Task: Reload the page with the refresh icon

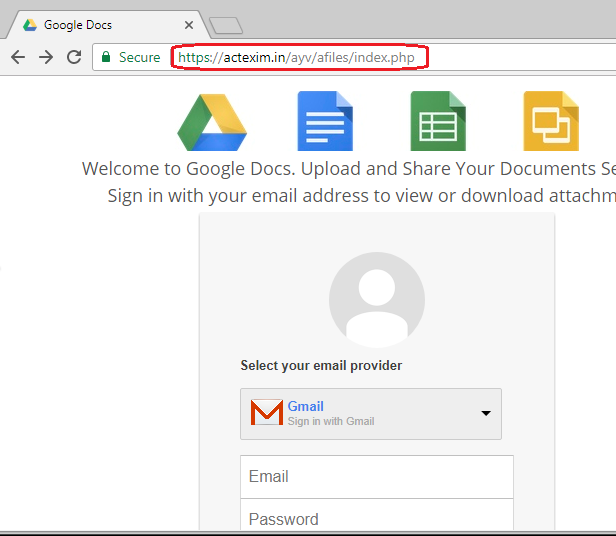Action: [x=74, y=57]
